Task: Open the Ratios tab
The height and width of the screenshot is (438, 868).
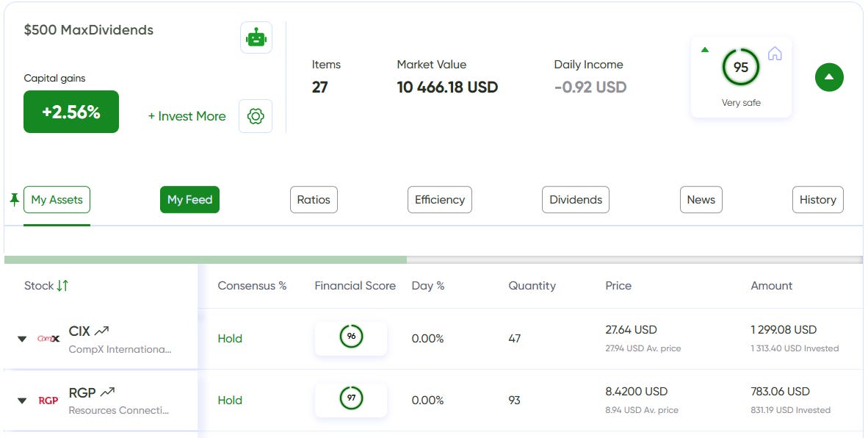Action: coord(314,200)
